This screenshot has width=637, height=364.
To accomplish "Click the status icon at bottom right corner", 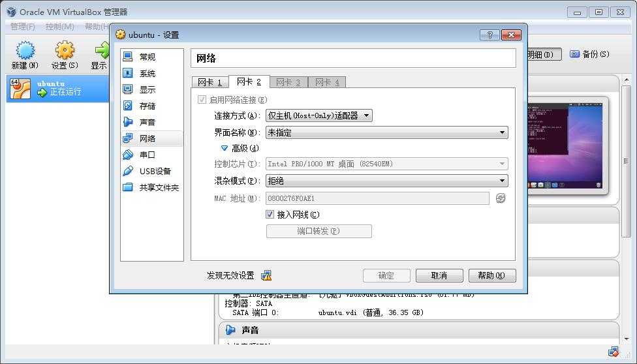I will click(614, 352).
